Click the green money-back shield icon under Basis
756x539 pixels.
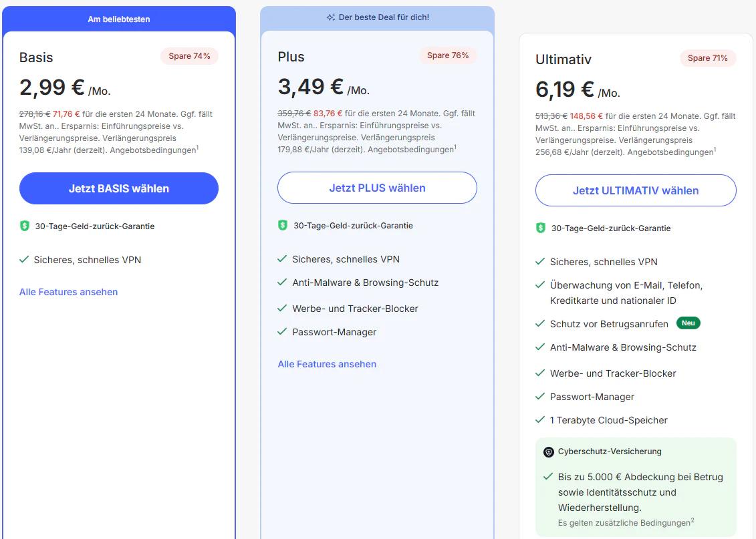pos(25,226)
